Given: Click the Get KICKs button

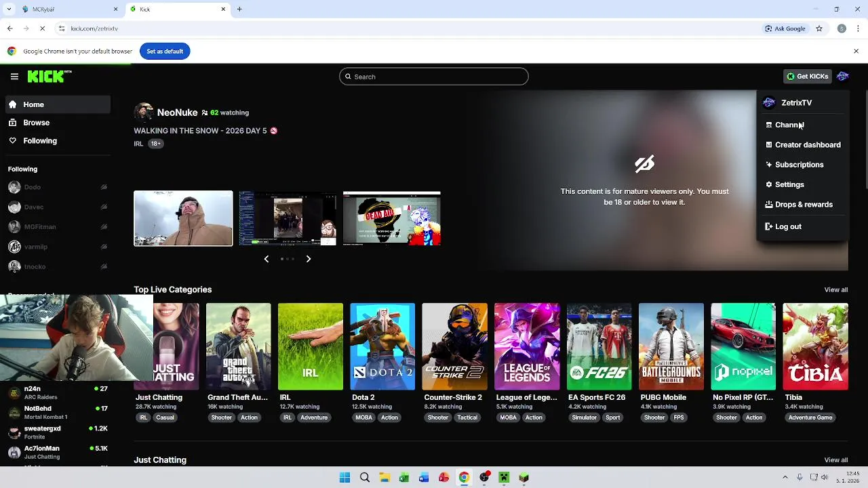Looking at the screenshot, I should 807,77.
